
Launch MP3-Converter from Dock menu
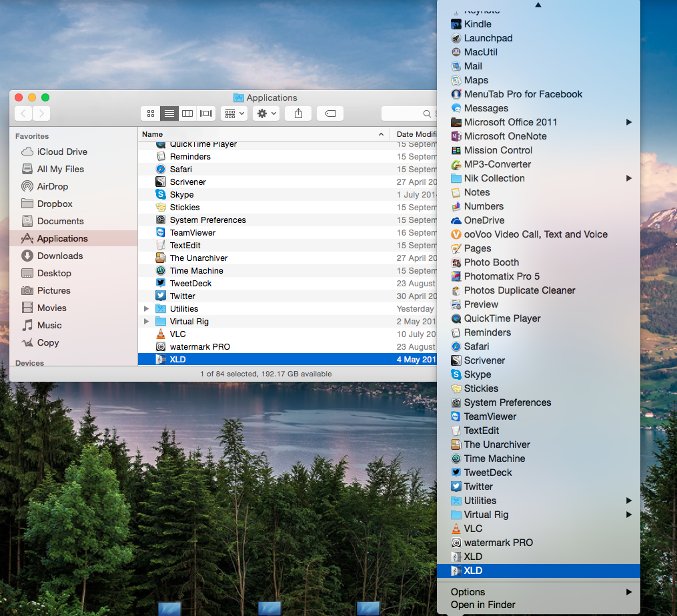(538, 164)
